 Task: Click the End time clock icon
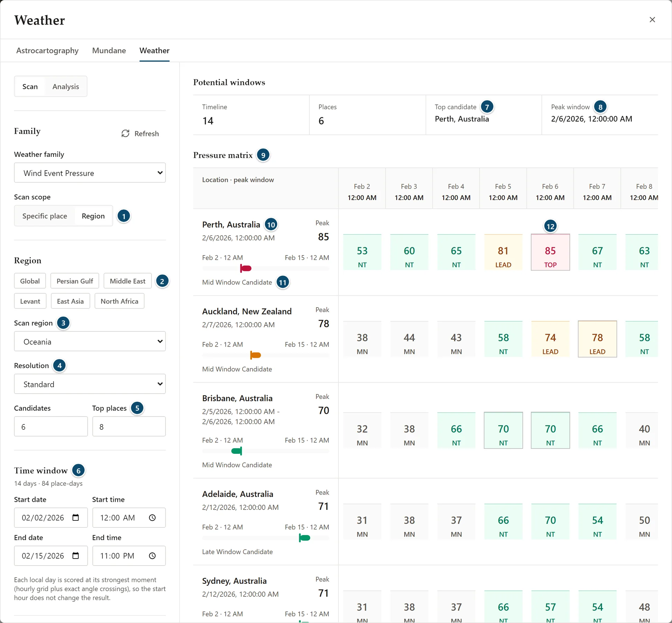click(x=152, y=556)
